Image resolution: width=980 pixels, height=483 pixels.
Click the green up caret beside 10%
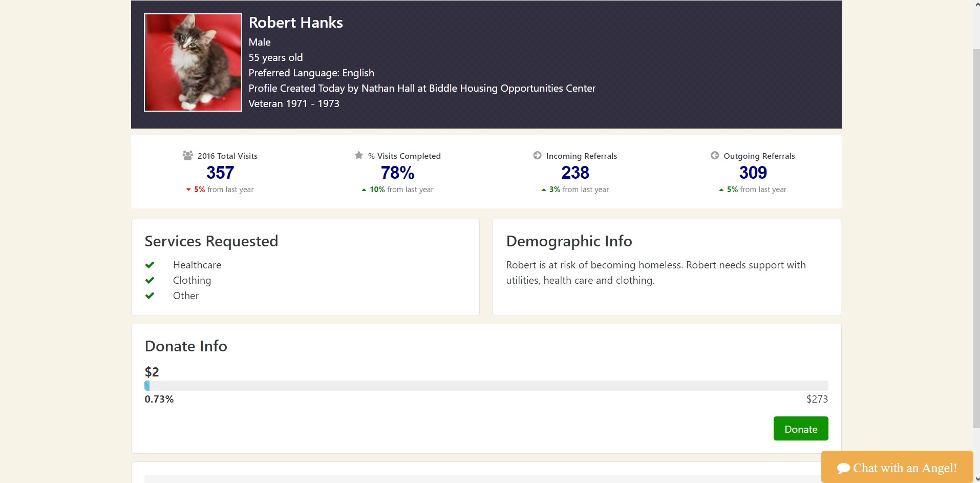point(364,190)
